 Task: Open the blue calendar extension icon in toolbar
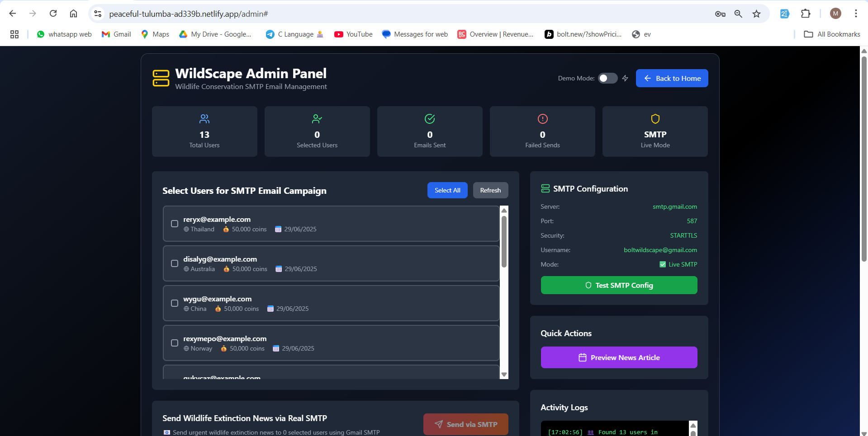pos(785,14)
